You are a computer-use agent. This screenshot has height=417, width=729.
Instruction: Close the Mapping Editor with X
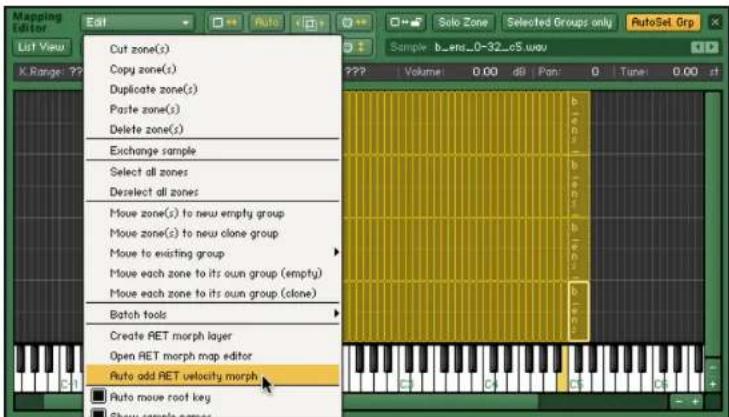click(x=715, y=22)
